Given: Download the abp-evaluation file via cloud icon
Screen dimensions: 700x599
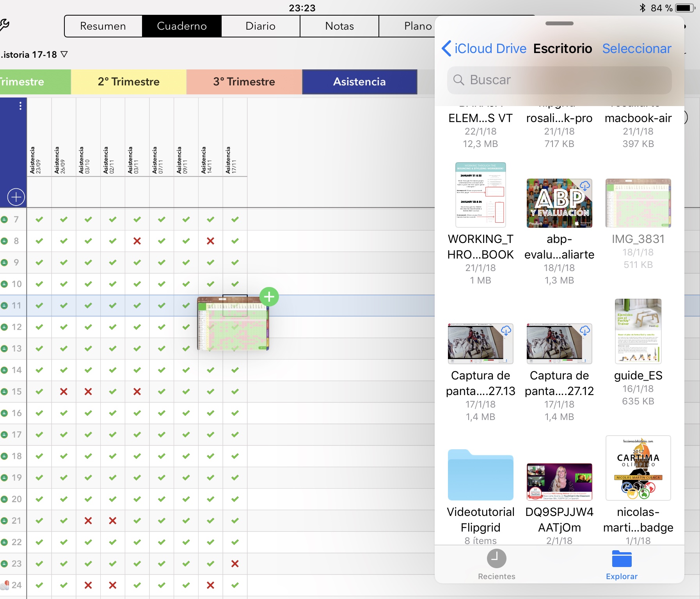Looking at the screenshot, I should 585,186.
